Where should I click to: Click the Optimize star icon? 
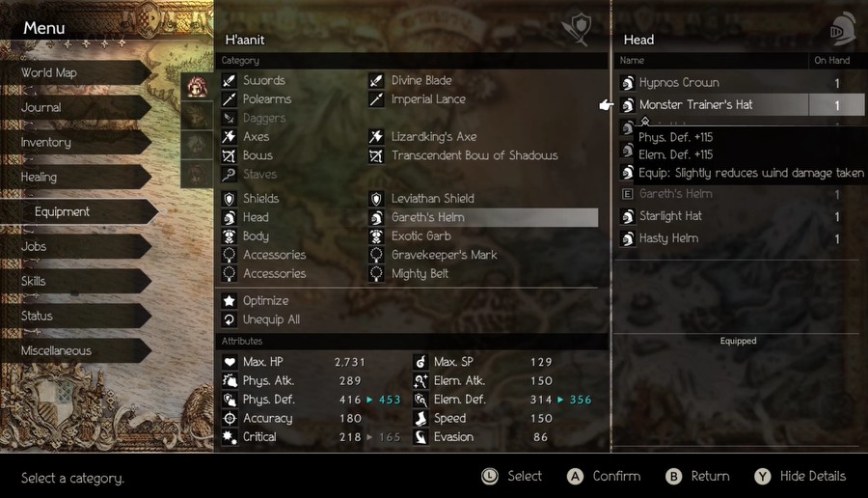pyautogui.click(x=230, y=301)
